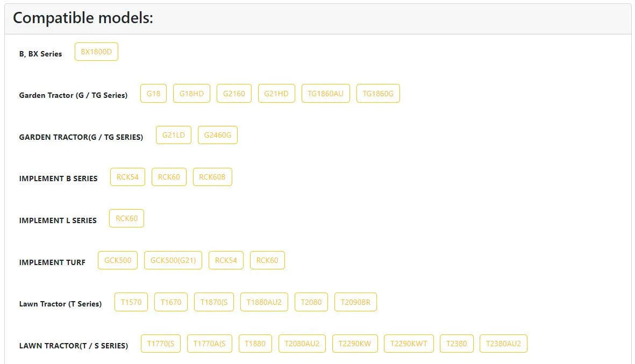
Task: Choose the T1570 lawn tractor model
Action: pyautogui.click(x=131, y=302)
